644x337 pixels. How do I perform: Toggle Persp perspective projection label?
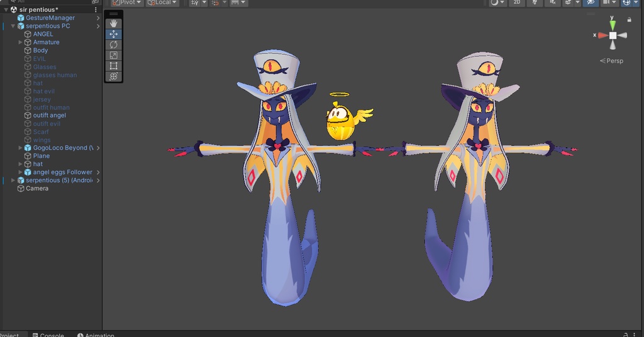click(611, 61)
